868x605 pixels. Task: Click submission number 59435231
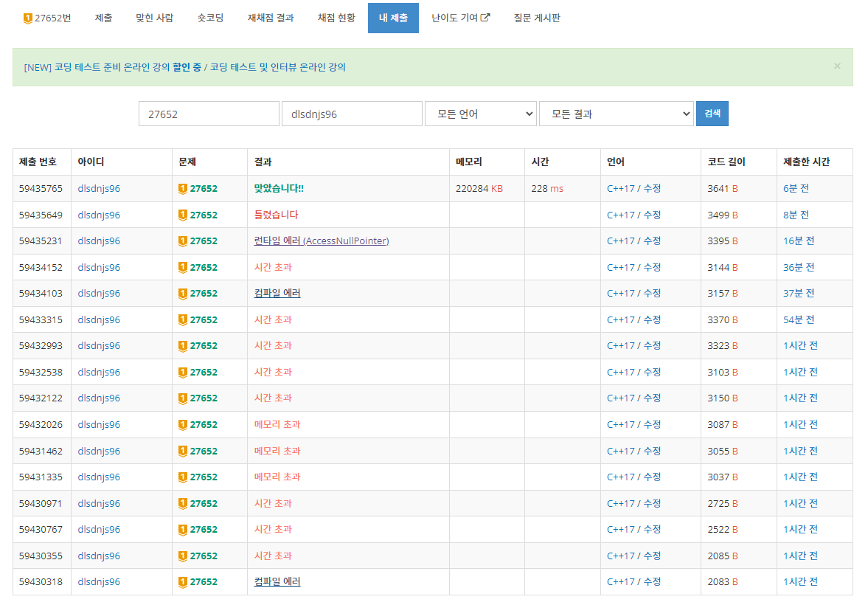(41, 241)
